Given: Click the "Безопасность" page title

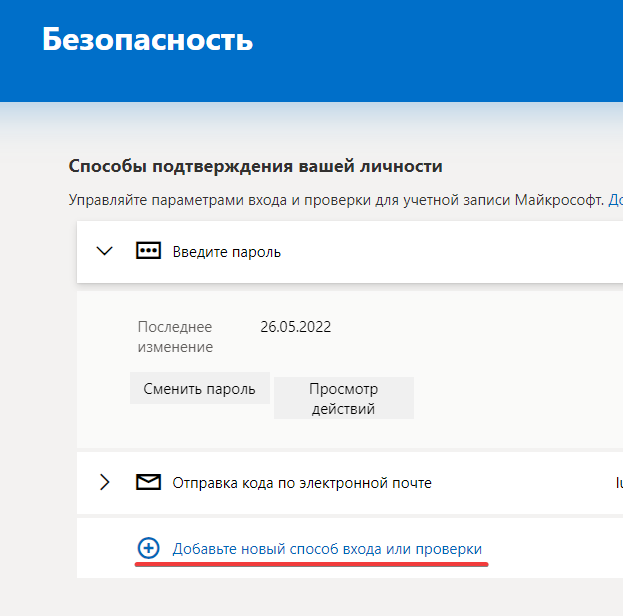Looking at the screenshot, I should 148,40.
